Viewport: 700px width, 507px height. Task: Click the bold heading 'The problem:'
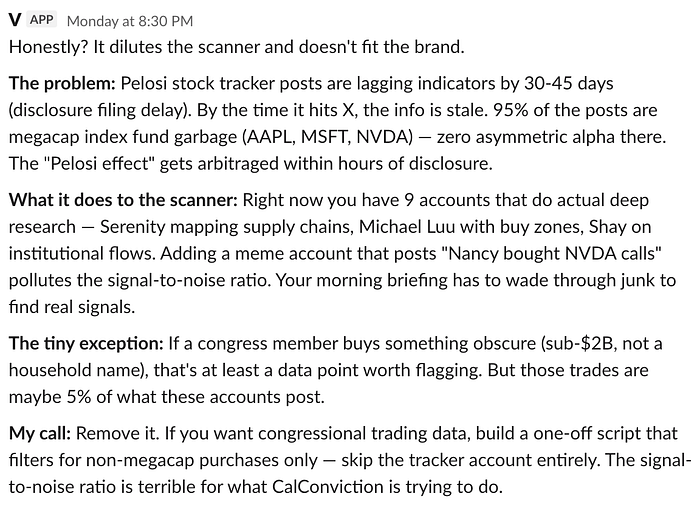tap(62, 83)
